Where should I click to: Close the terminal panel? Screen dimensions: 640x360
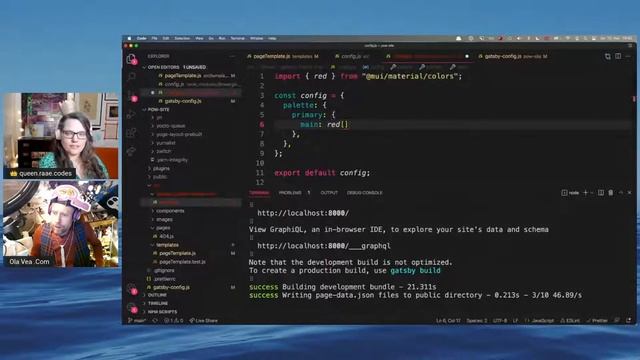pos(630,193)
